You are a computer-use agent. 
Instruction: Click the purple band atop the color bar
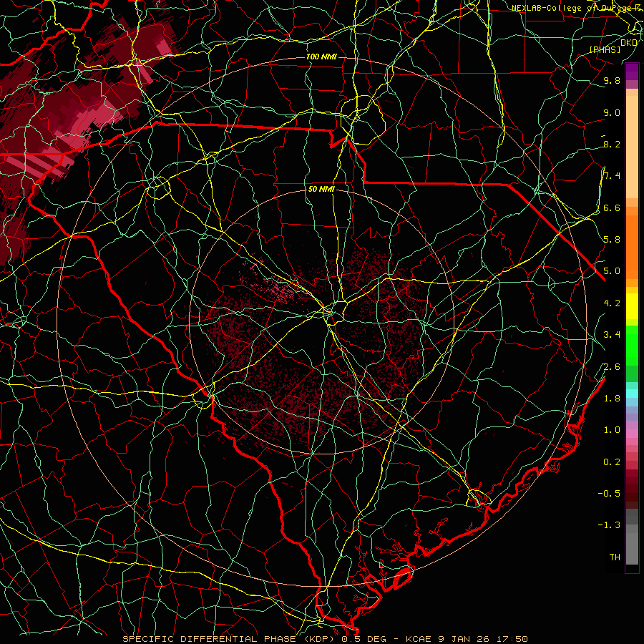click(x=632, y=72)
